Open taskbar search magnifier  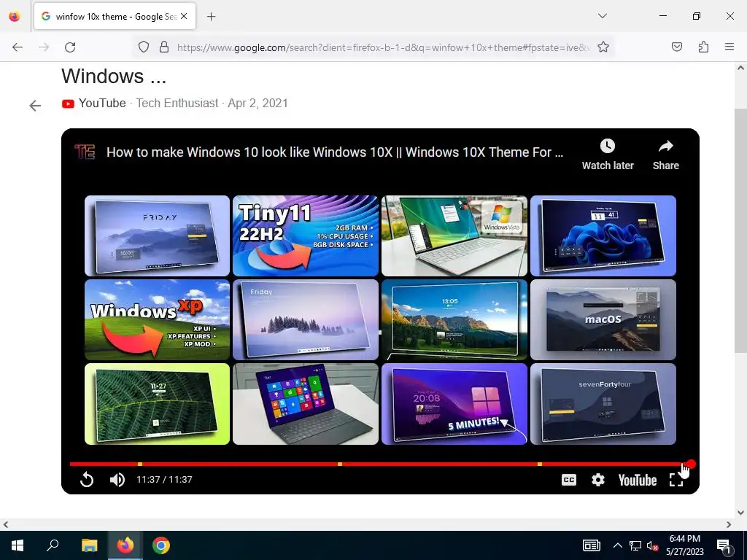tap(53, 545)
